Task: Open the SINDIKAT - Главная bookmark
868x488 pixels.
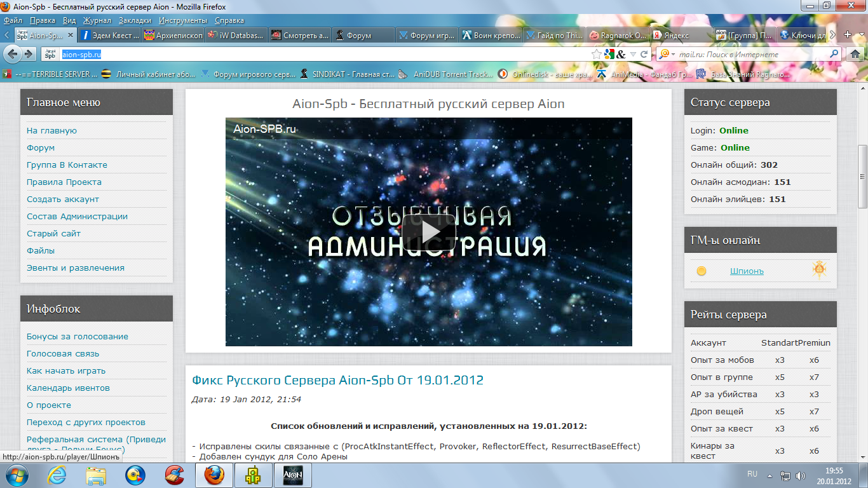Action: pos(348,74)
